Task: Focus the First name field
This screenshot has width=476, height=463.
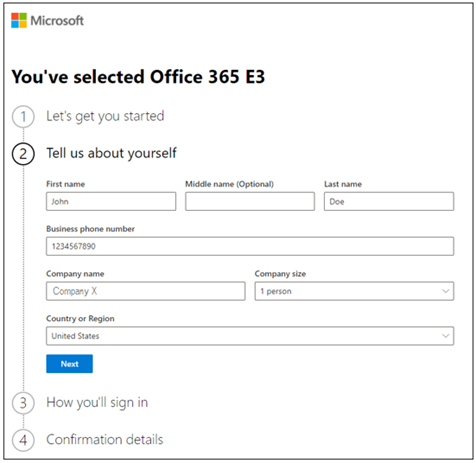Action: tap(111, 201)
